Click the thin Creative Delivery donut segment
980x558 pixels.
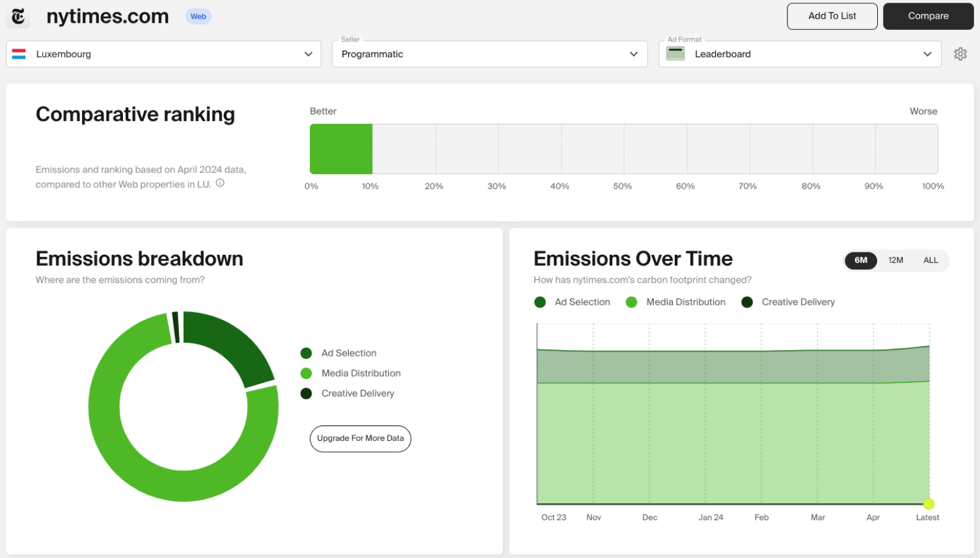coord(175,327)
